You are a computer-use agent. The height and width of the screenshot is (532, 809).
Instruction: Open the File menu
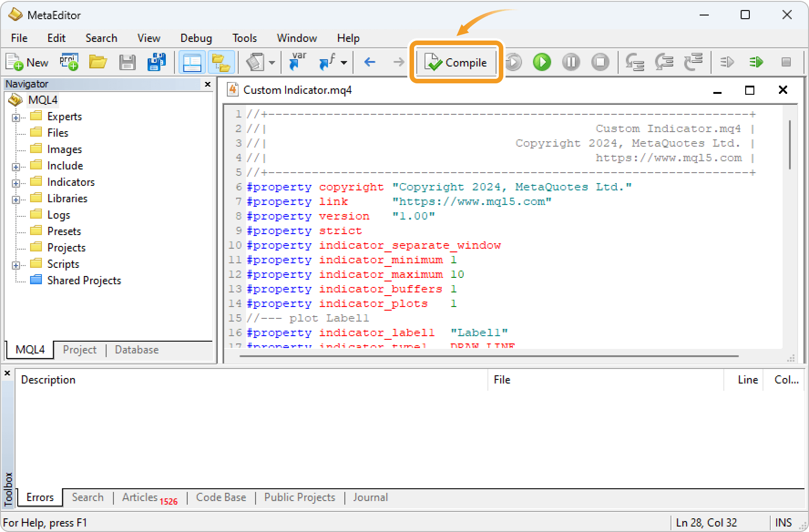pos(19,38)
